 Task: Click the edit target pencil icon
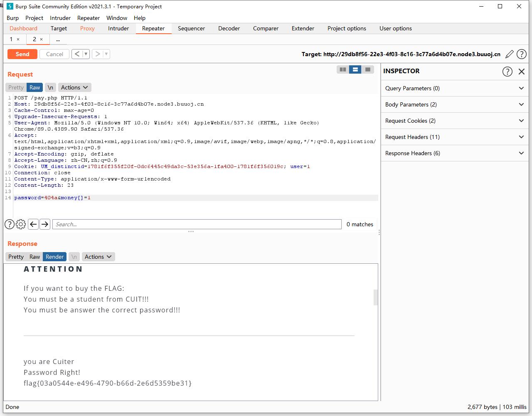pyautogui.click(x=510, y=54)
